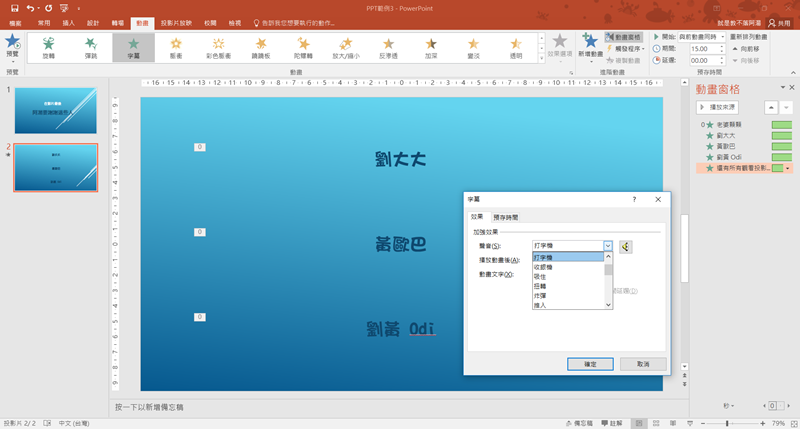Open the sound combo box dropdown arrow

pyautogui.click(x=607, y=245)
